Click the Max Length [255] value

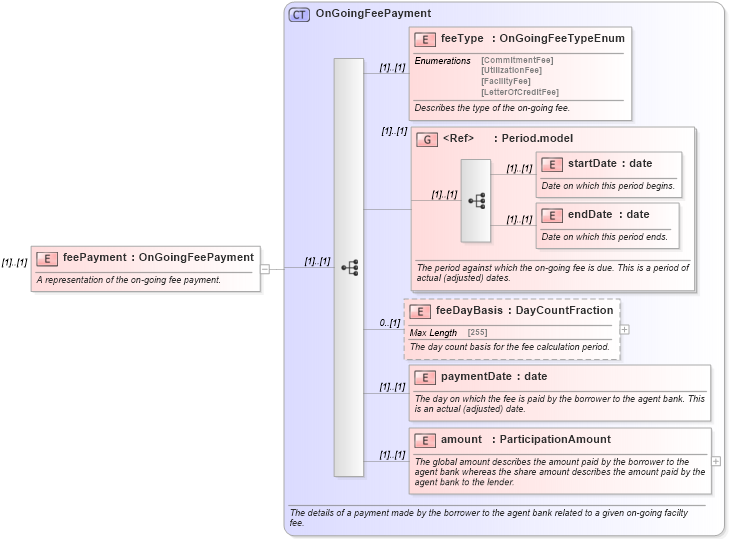477,333
